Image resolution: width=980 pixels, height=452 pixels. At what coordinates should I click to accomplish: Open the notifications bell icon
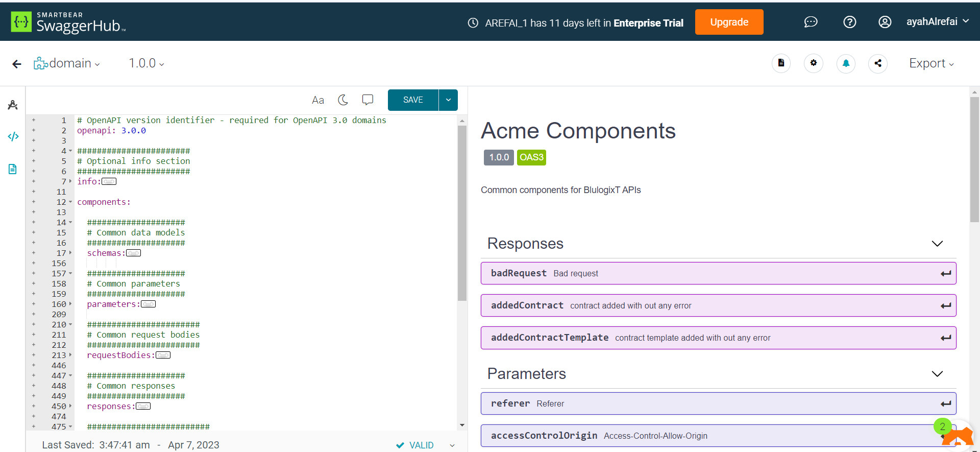coord(846,63)
